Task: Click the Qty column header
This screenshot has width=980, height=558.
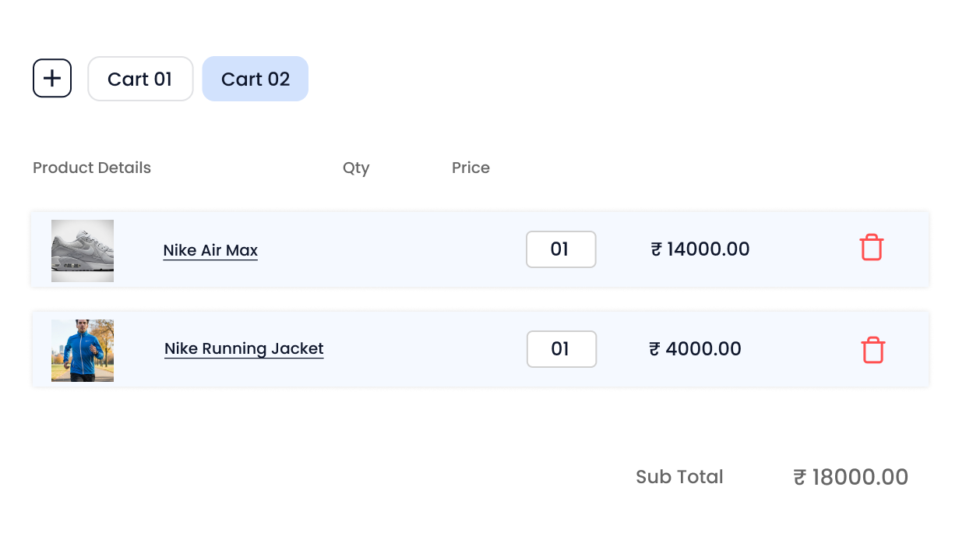Action: 356,168
